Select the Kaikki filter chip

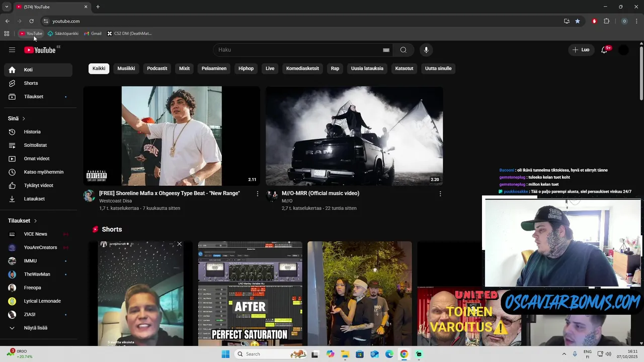click(99, 68)
